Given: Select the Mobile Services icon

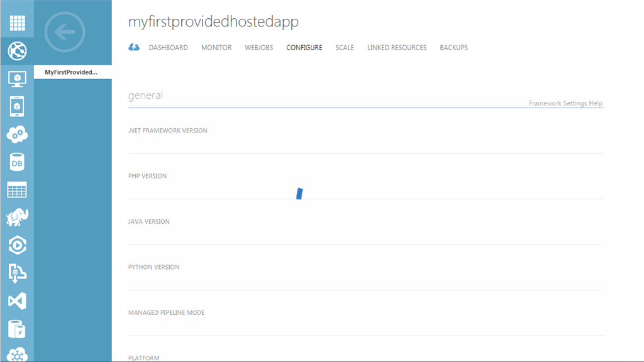Looking at the screenshot, I should [17, 106].
